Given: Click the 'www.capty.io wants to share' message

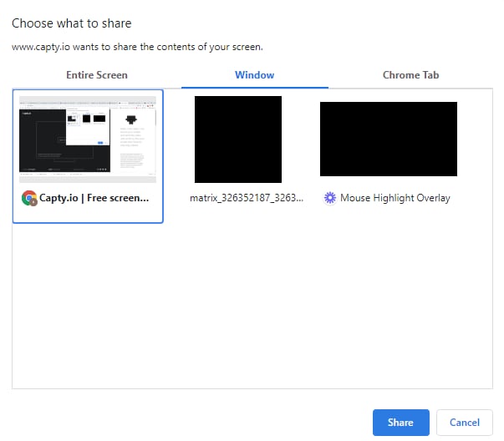Looking at the screenshot, I should (x=137, y=47).
